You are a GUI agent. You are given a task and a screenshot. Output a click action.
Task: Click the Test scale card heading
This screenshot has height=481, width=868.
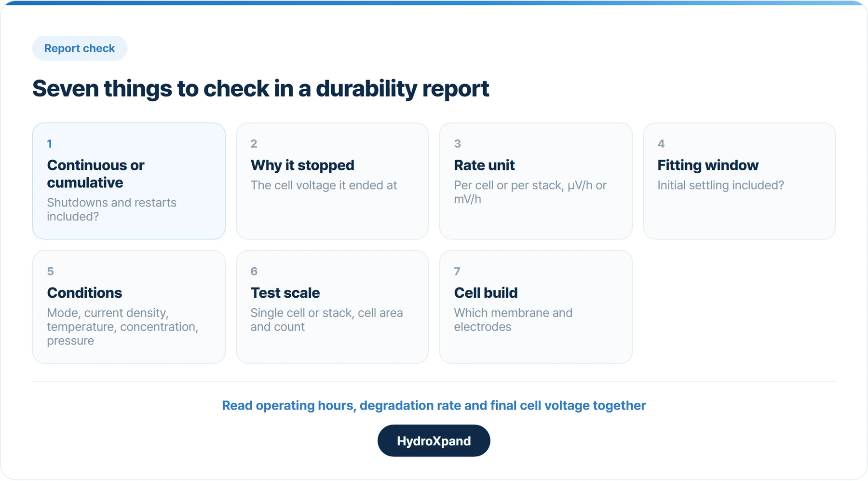pyautogui.click(x=285, y=293)
